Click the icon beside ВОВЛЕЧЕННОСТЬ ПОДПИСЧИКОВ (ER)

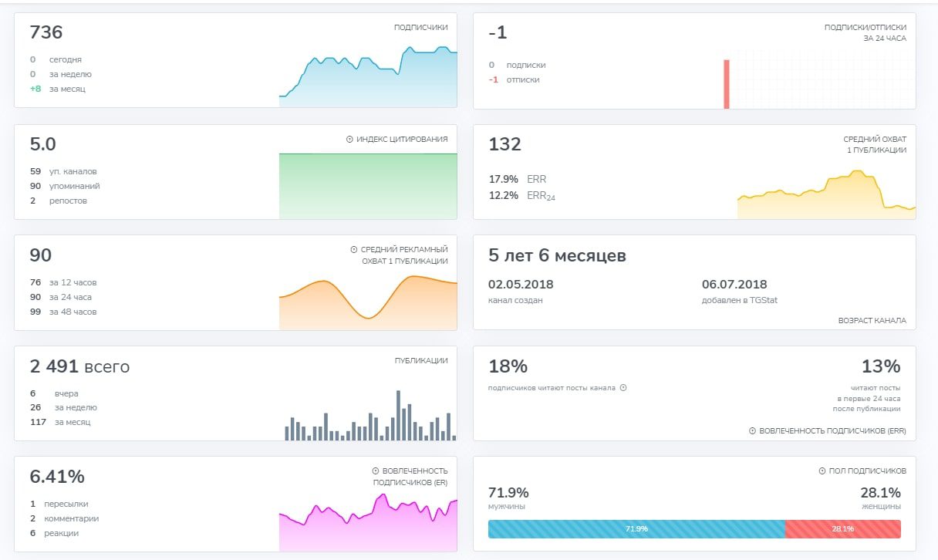pyautogui.click(x=376, y=471)
